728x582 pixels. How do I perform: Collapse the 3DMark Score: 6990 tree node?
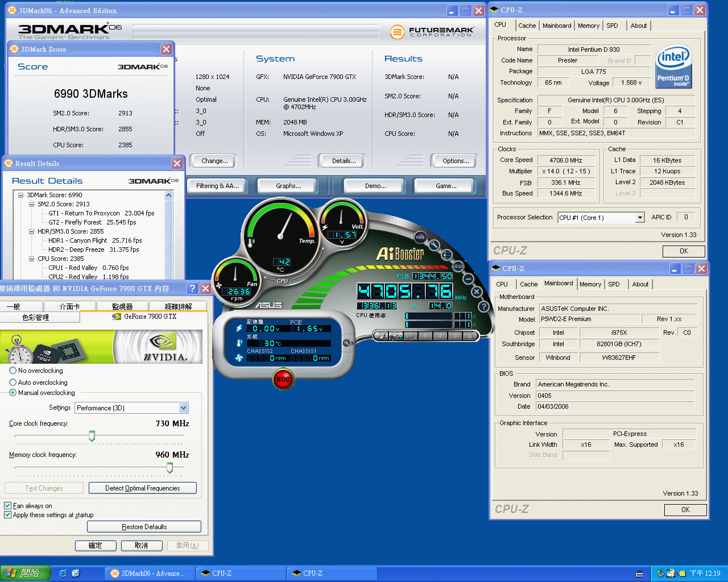point(21,195)
